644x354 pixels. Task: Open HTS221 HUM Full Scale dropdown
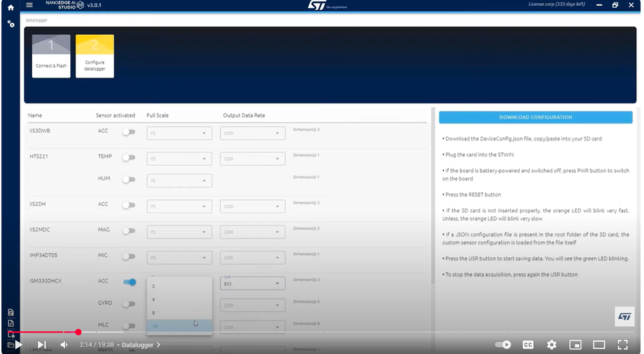point(179,181)
